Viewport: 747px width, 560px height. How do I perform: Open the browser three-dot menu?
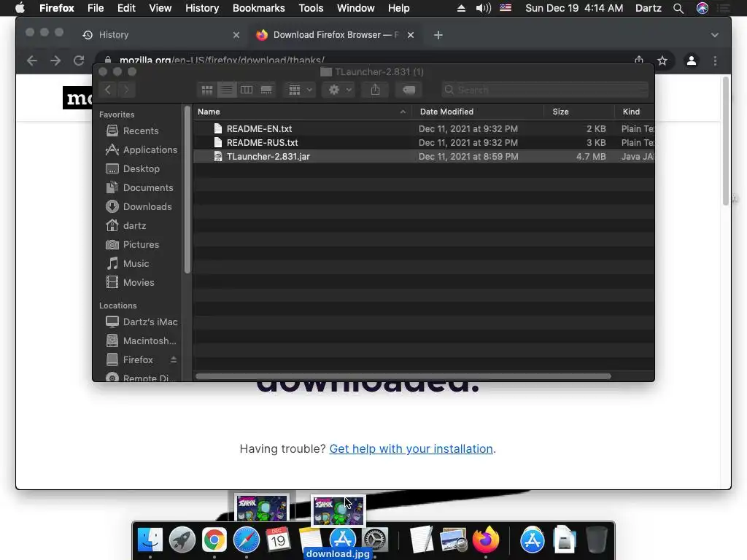(x=715, y=61)
